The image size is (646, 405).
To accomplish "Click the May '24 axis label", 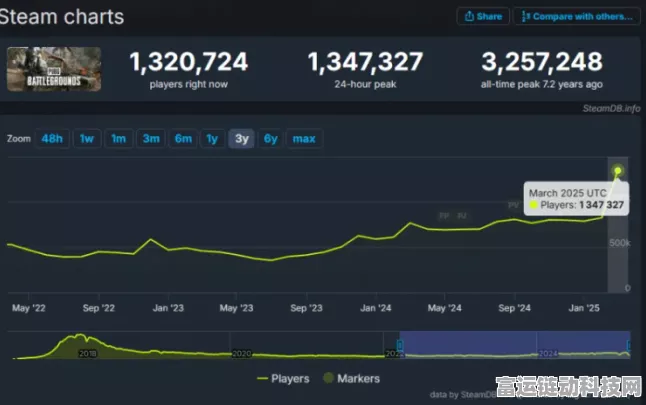I will click(x=445, y=308).
